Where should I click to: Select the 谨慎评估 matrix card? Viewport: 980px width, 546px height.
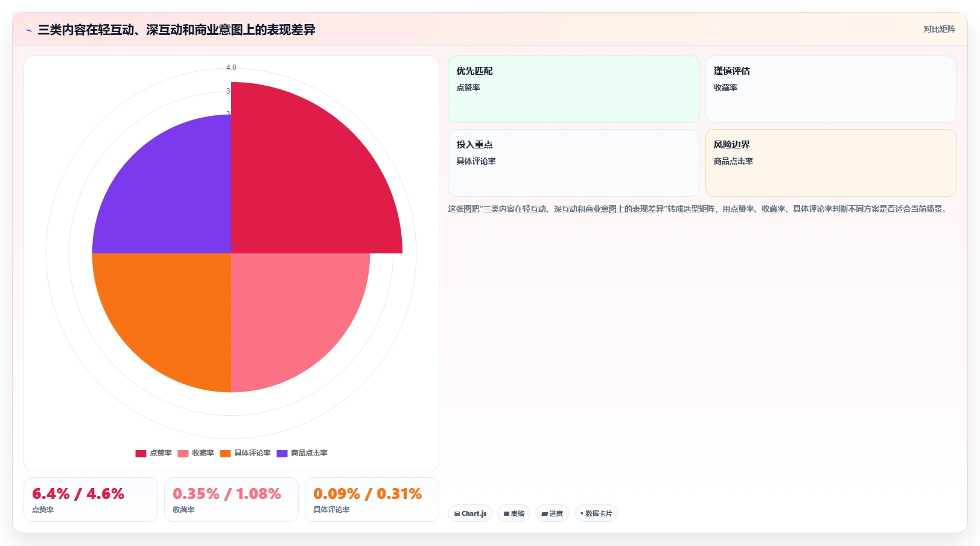click(830, 89)
